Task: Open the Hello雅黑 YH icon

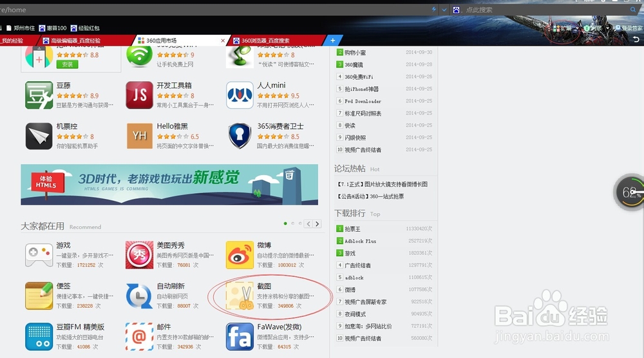Action: pos(139,136)
